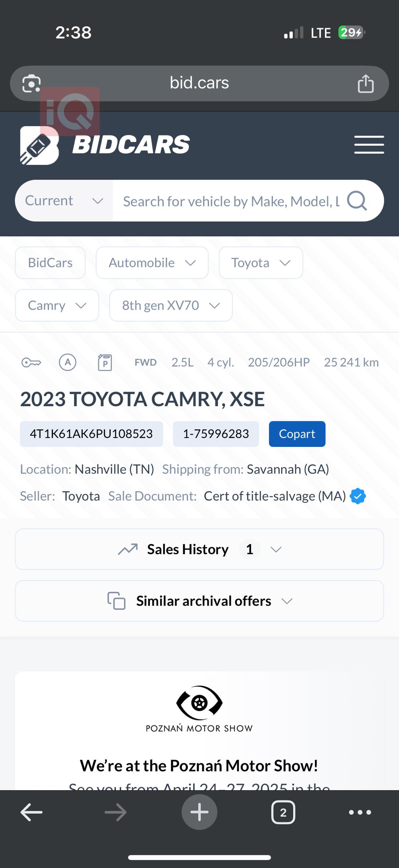Image resolution: width=399 pixels, height=868 pixels.
Task: Open the 8th gen XV70 dropdown
Action: [x=171, y=305]
